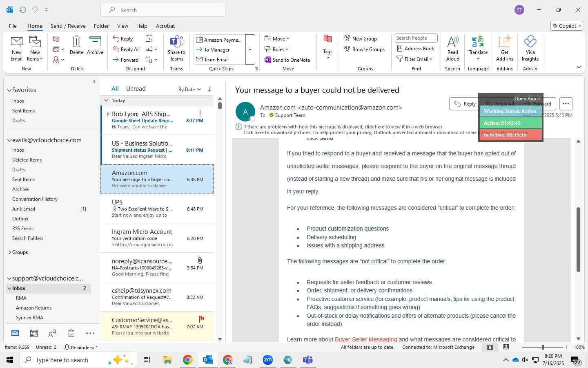The width and height of the screenshot is (588, 368).
Task: Send message to OneNote
Action: click(x=287, y=60)
